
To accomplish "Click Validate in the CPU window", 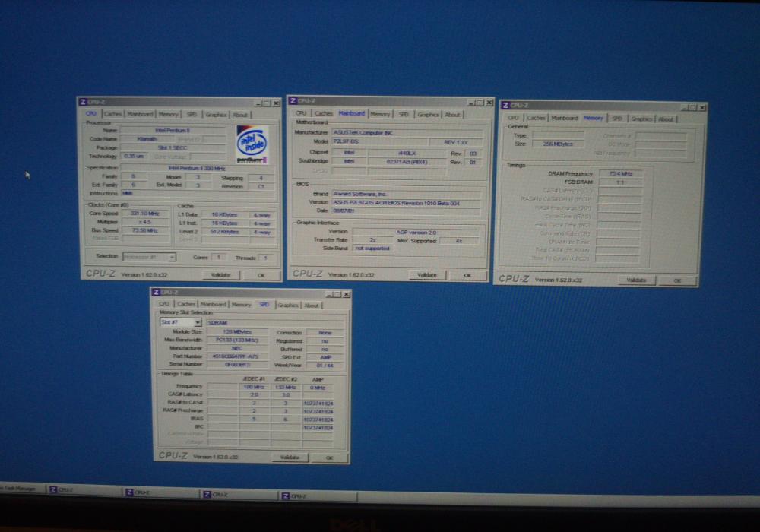I will 220,274.
